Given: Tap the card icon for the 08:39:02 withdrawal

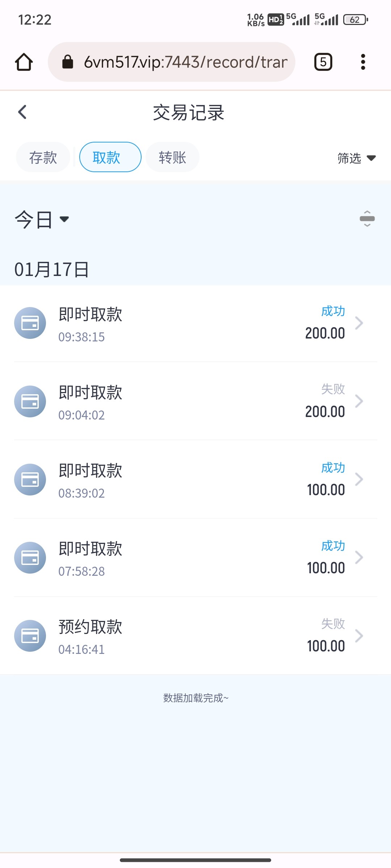Looking at the screenshot, I should 30,480.
